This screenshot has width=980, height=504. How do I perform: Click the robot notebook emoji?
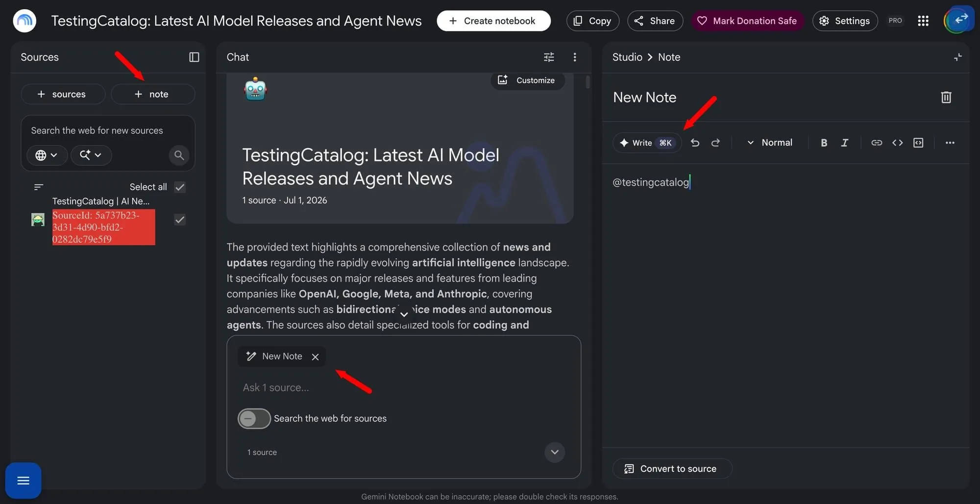tap(255, 90)
